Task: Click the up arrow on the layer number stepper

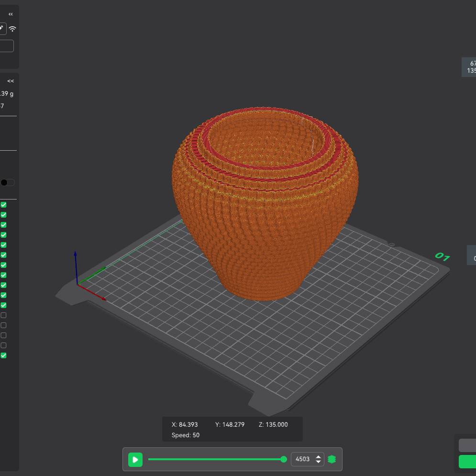Action: [319, 457]
